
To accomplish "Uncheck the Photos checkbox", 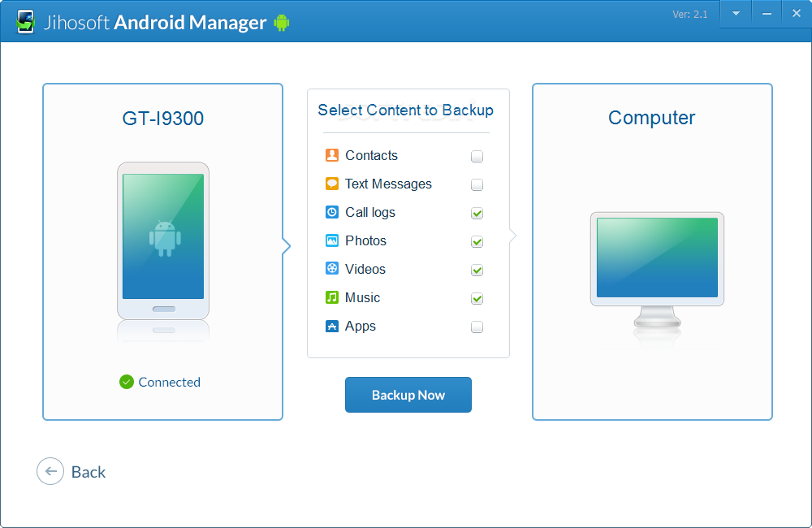I will tap(477, 241).
